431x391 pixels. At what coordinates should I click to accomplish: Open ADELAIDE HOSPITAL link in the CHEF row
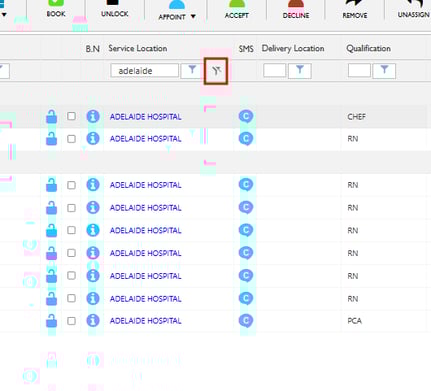click(x=146, y=117)
